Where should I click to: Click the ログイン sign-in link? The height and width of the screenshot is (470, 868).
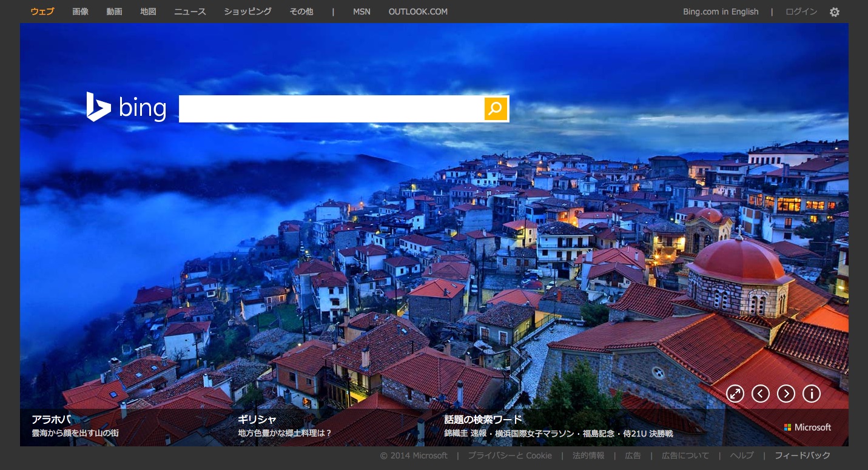pyautogui.click(x=801, y=12)
